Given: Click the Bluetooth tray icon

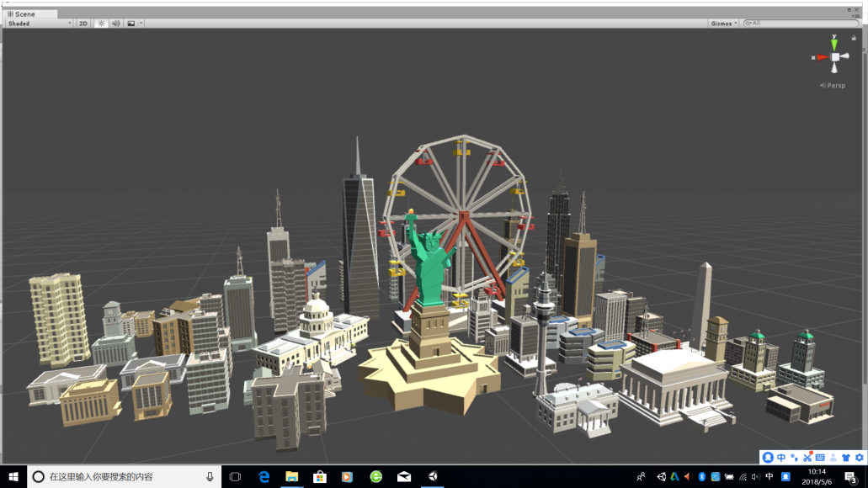Looking at the screenshot, I should coord(702,476).
